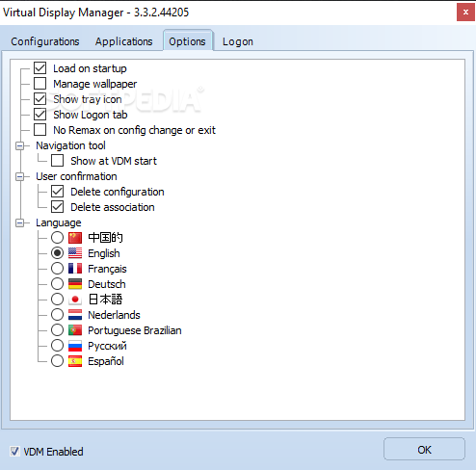Viewport: 476px width, 470px height.
Task: Click the Navigation tool label
Action: [x=70, y=145]
